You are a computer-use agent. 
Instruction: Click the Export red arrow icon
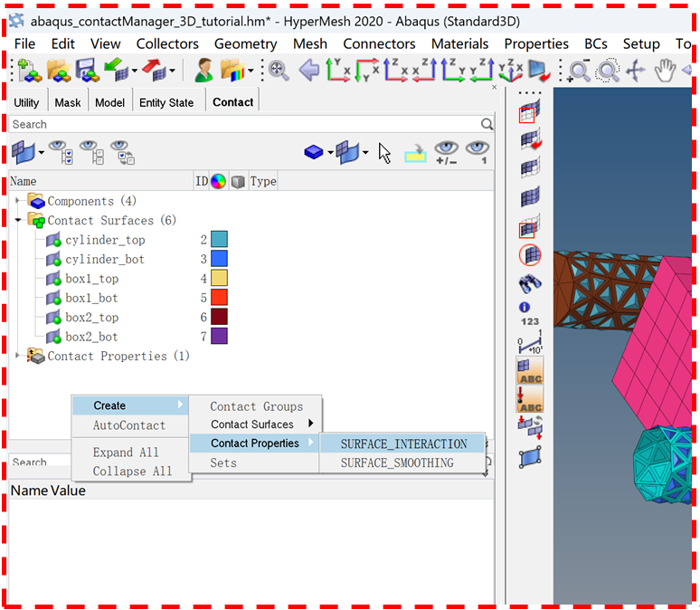click(x=154, y=71)
